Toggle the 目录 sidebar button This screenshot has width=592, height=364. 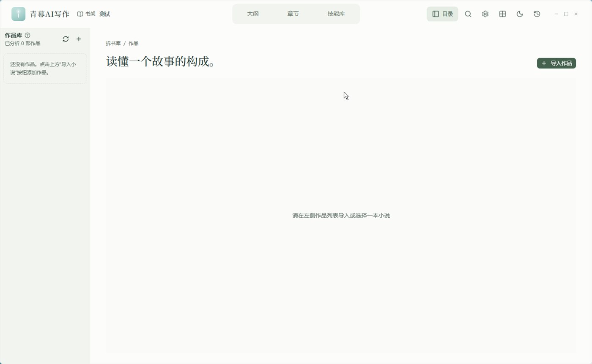(442, 14)
